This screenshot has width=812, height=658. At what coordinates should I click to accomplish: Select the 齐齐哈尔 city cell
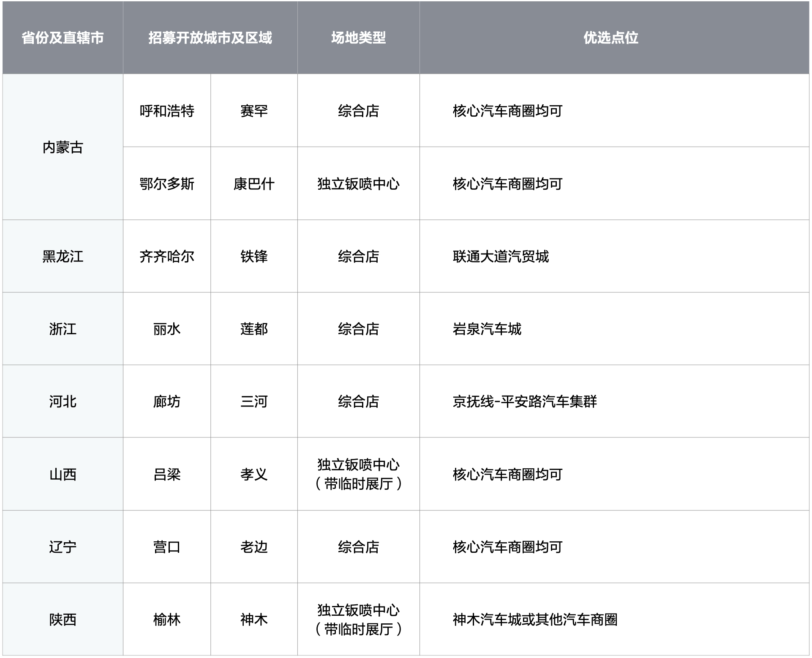point(167,257)
